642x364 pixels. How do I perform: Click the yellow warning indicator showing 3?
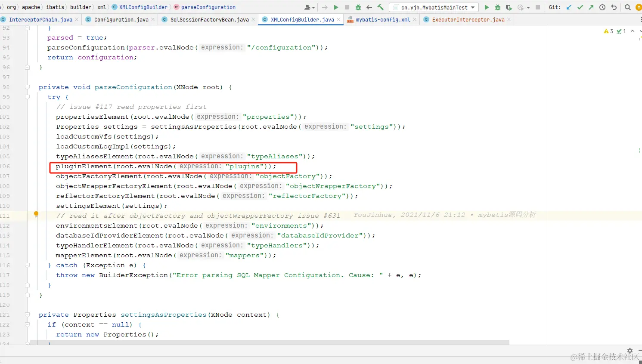608,31
